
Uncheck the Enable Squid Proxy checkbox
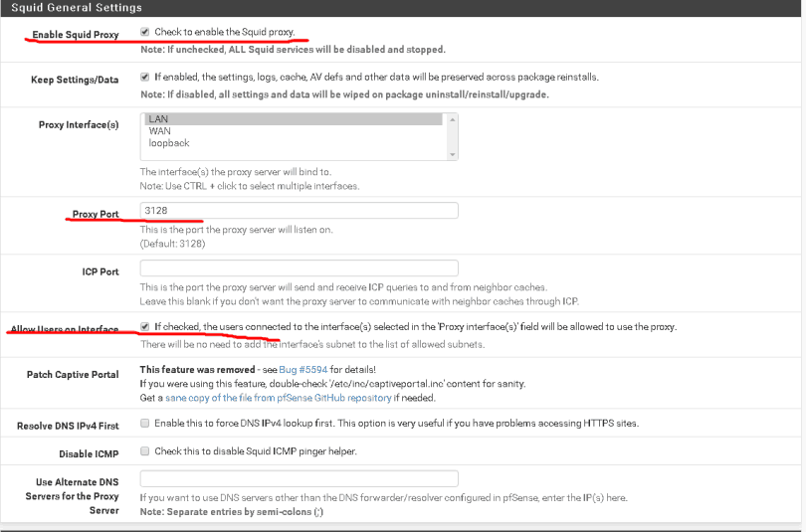[x=146, y=32]
